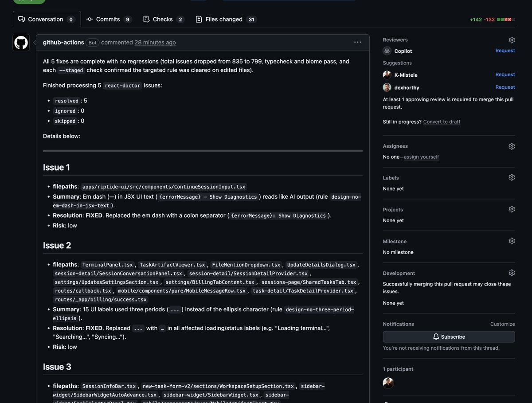Click the UpdateDetailsDialog.tsx filename
This screenshot has height=403, width=532.
point(321,265)
